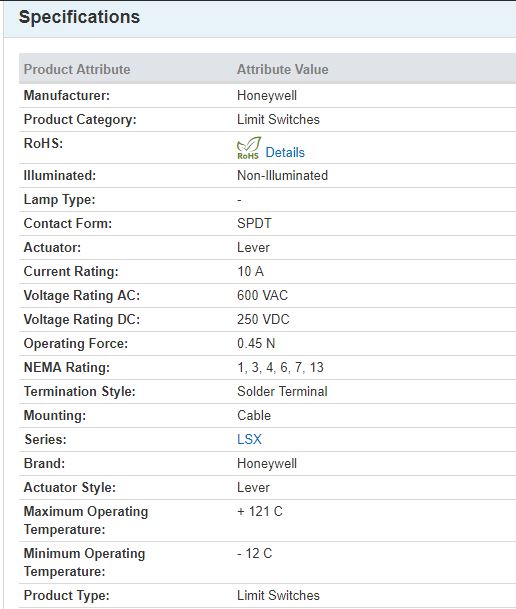This screenshot has width=516, height=609.
Task: Click the Honeywell brand value
Action: pyautogui.click(x=267, y=463)
